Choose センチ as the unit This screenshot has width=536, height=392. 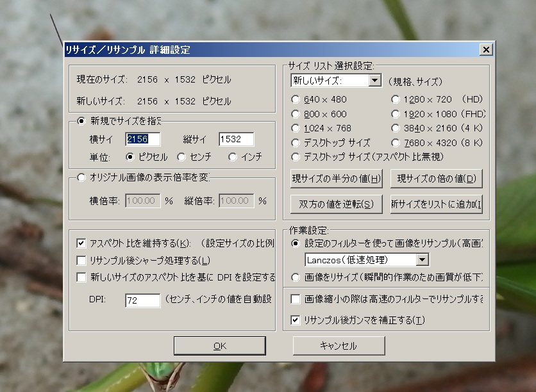tap(182, 157)
